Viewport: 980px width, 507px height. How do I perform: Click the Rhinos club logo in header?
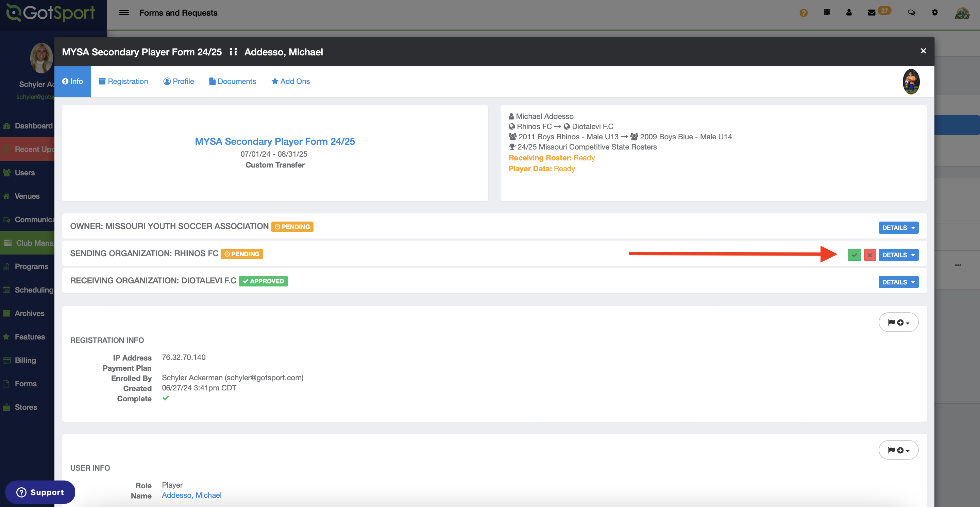click(962, 13)
